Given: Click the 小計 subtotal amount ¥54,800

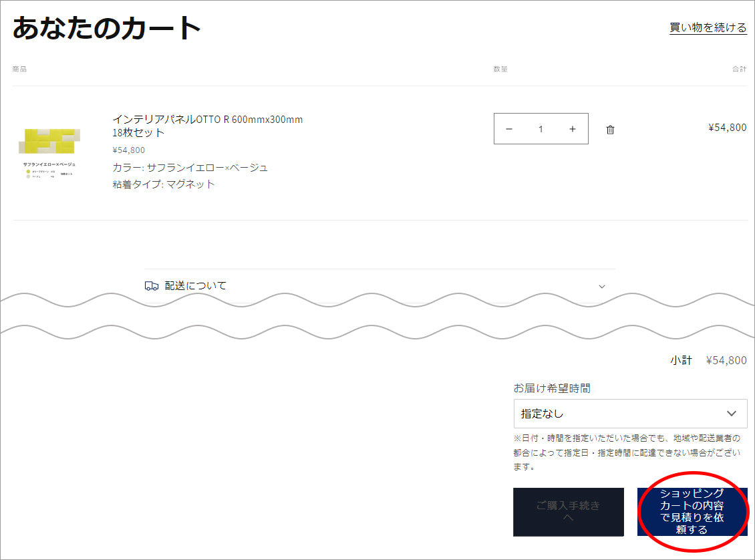Looking at the screenshot, I should [726, 360].
